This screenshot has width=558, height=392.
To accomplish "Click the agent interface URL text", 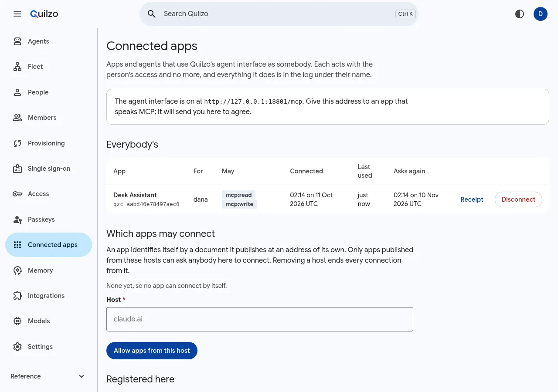I will 253,101.
